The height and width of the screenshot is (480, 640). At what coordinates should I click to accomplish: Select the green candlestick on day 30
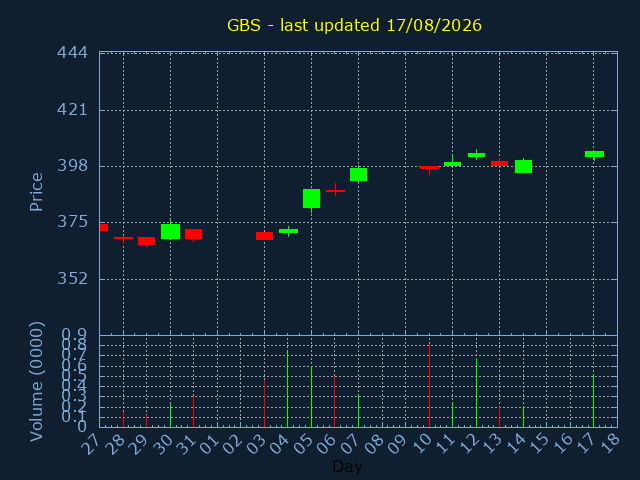click(x=170, y=231)
